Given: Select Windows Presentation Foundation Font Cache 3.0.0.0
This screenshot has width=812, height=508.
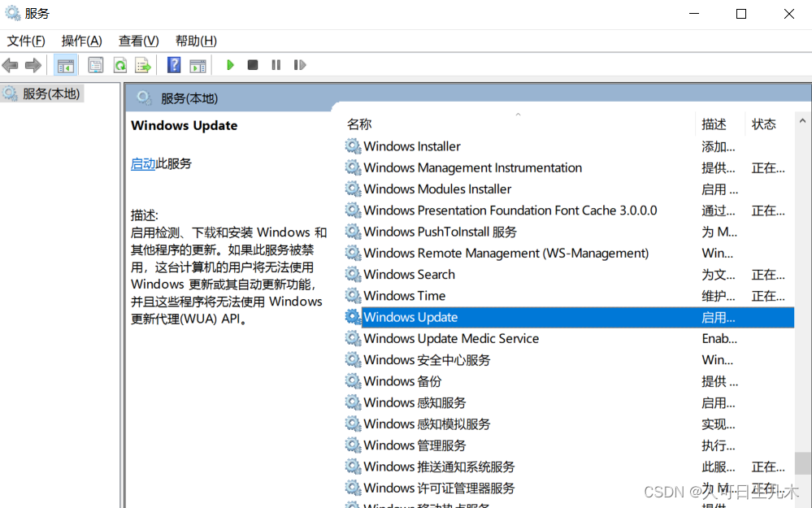Looking at the screenshot, I should (510, 211).
